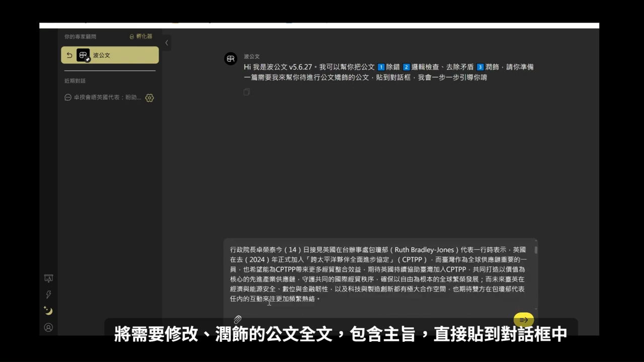The width and height of the screenshot is (644, 362).
Task: Open the 孵化器 incubator link
Action: (x=141, y=37)
